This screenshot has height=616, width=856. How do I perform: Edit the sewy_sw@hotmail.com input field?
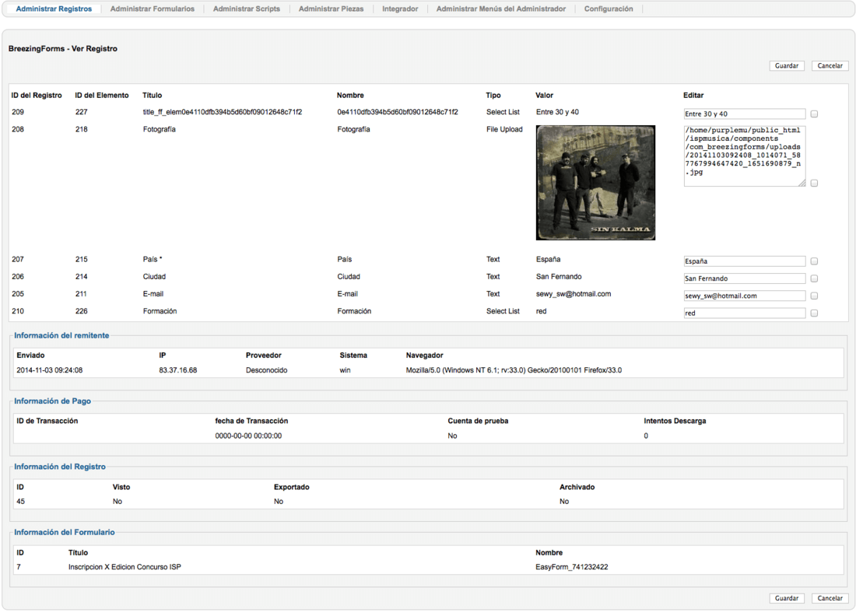pos(745,296)
